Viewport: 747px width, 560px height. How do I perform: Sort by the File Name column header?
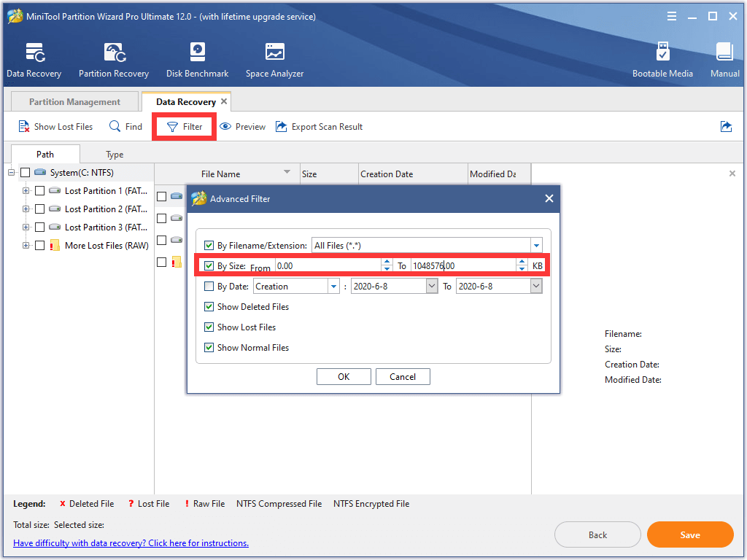pos(228,174)
